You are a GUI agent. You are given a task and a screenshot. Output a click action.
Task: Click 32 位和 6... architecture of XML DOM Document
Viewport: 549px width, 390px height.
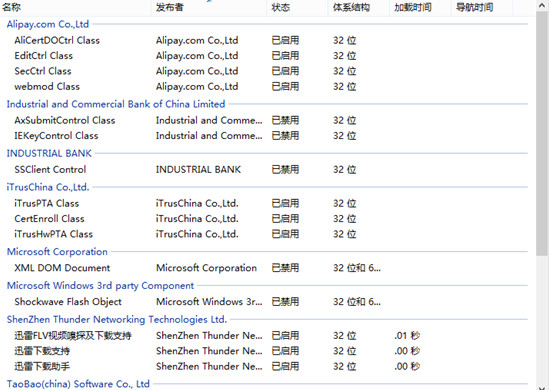pos(357,268)
